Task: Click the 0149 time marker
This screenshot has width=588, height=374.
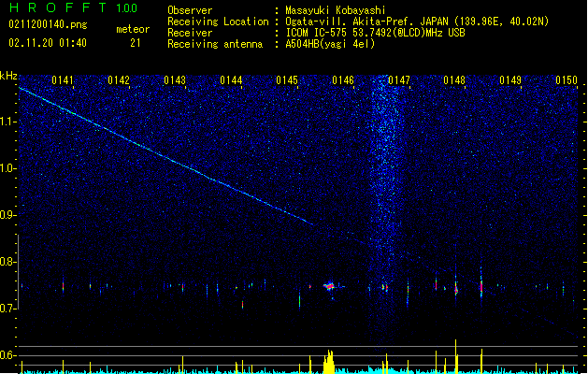Action: tap(510, 80)
